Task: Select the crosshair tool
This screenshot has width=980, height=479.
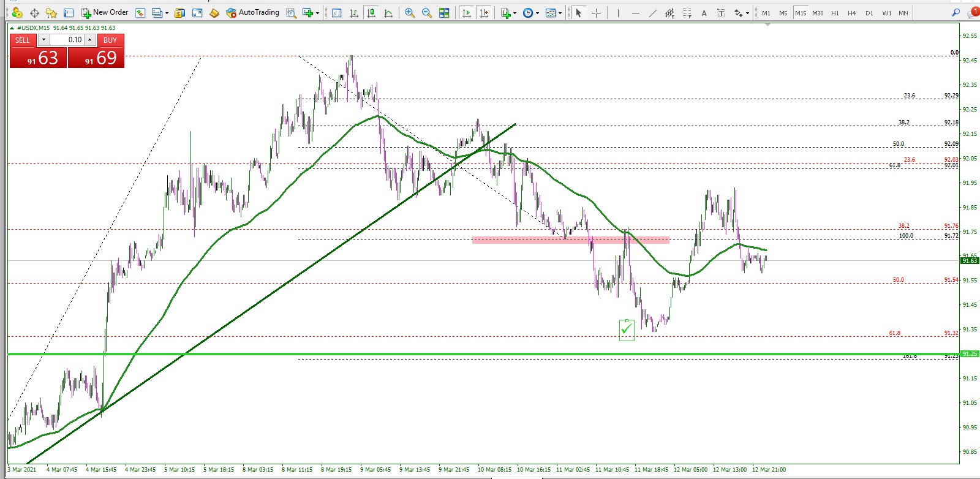Action: (x=596, y=12)
